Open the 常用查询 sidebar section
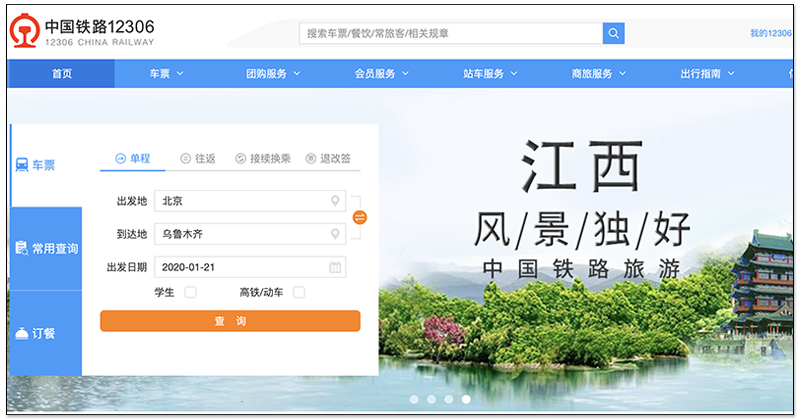 tap(46, 249)
